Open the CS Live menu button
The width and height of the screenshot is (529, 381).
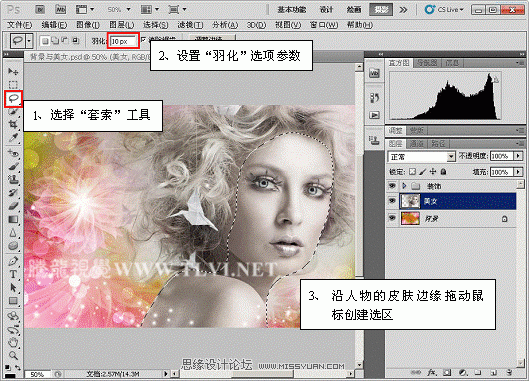tap(444, 9)
